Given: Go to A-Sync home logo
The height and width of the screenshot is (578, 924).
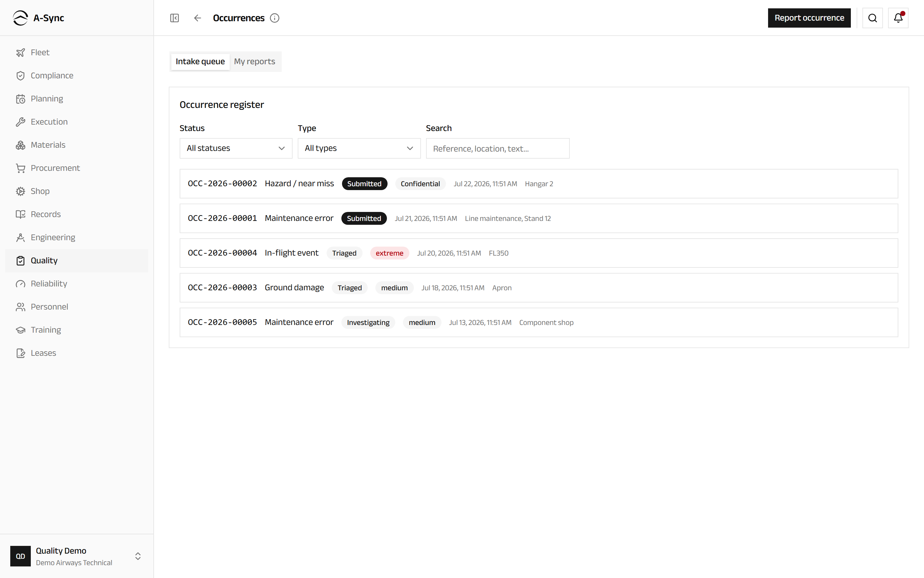Looking at the screenshot, I should [x=38, y=18].
